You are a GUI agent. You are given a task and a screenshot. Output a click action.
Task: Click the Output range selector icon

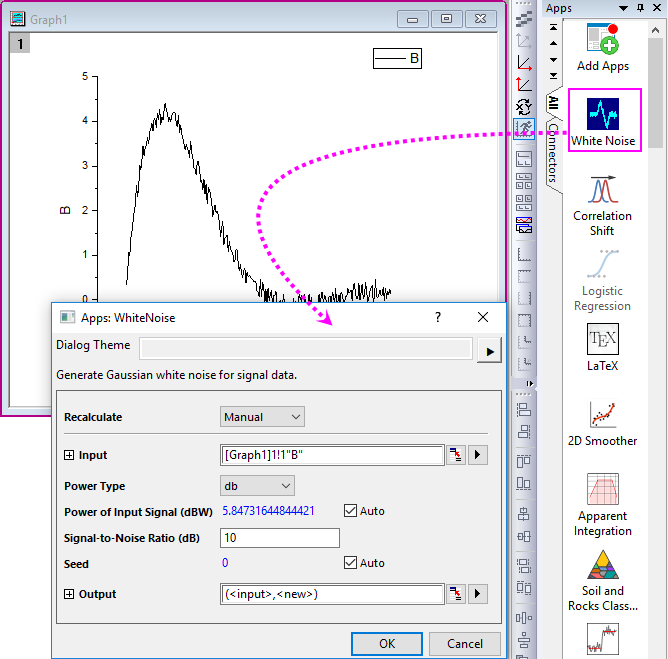[456, 594]
